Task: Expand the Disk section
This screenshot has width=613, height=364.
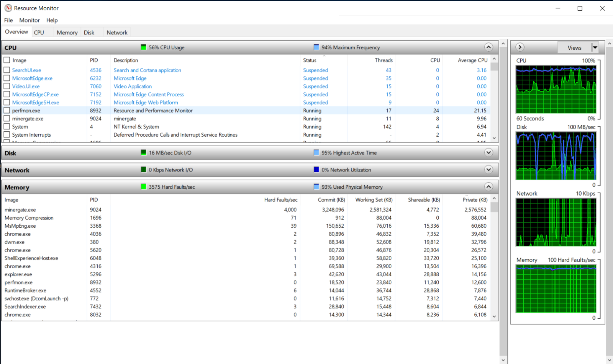Action: click(488, 152)
